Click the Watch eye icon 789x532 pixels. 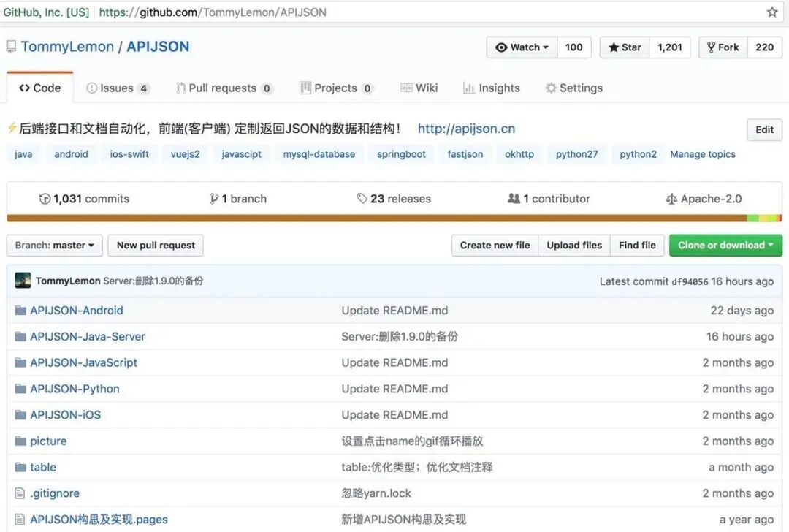pos(502,47)
